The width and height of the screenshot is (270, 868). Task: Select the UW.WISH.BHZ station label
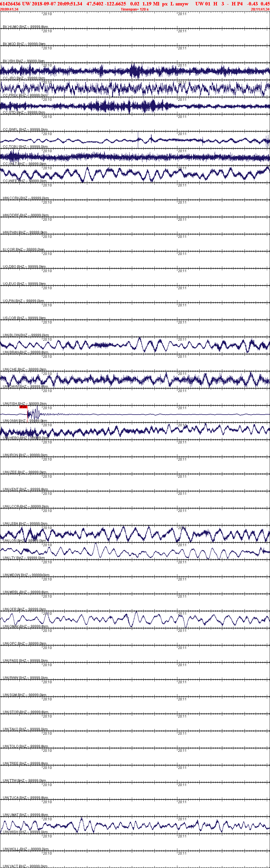pyautogui.click(x=25, y=832)
